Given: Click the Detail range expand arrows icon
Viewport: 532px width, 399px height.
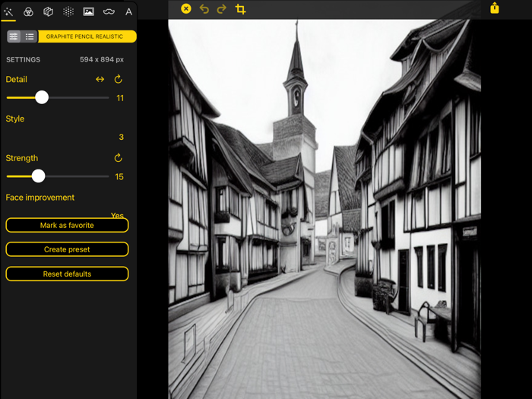Looking at the screenshot, I should coord(100,79).
